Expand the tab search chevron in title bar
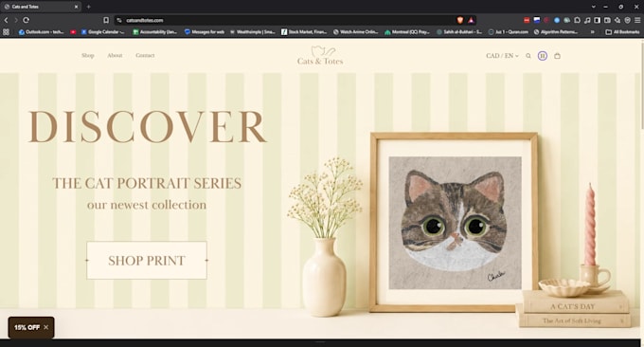This screenshot has height=347, width=644. coord(594,7)
